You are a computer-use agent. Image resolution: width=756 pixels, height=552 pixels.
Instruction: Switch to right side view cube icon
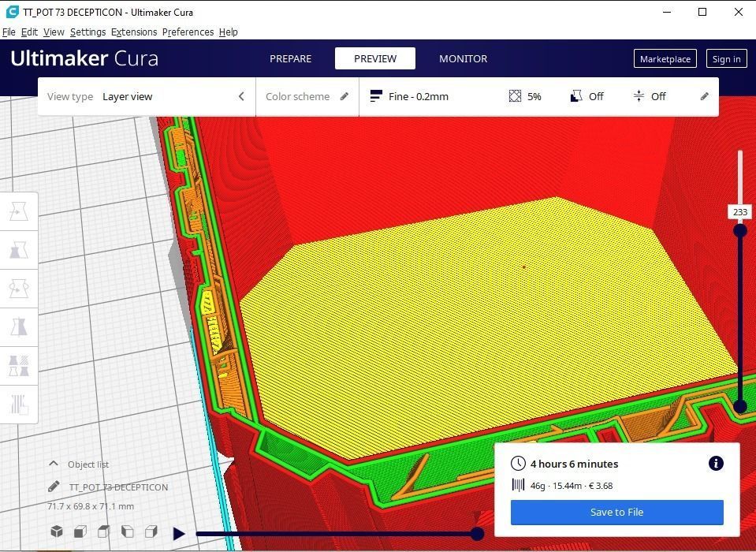[x=151, y=531]
